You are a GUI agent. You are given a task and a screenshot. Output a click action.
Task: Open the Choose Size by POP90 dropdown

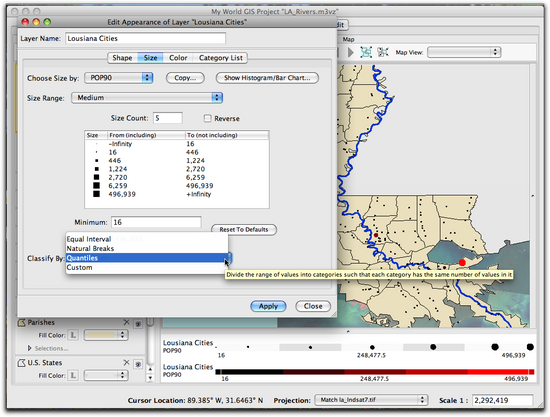pos(119,78)
